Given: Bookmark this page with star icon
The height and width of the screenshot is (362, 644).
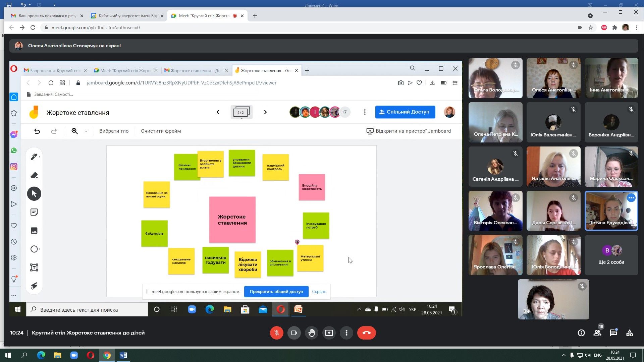Looking at the screenshot, I should coord(591,27).
